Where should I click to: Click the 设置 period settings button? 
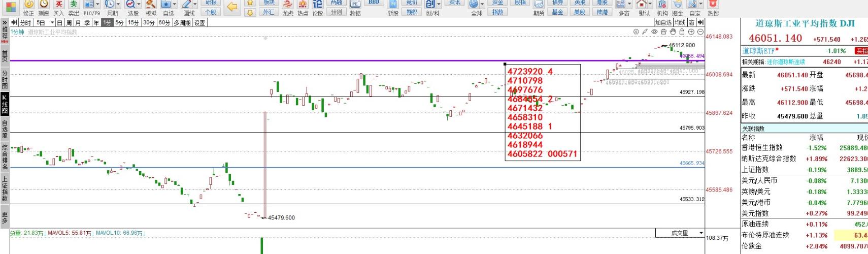coord(200,22)
